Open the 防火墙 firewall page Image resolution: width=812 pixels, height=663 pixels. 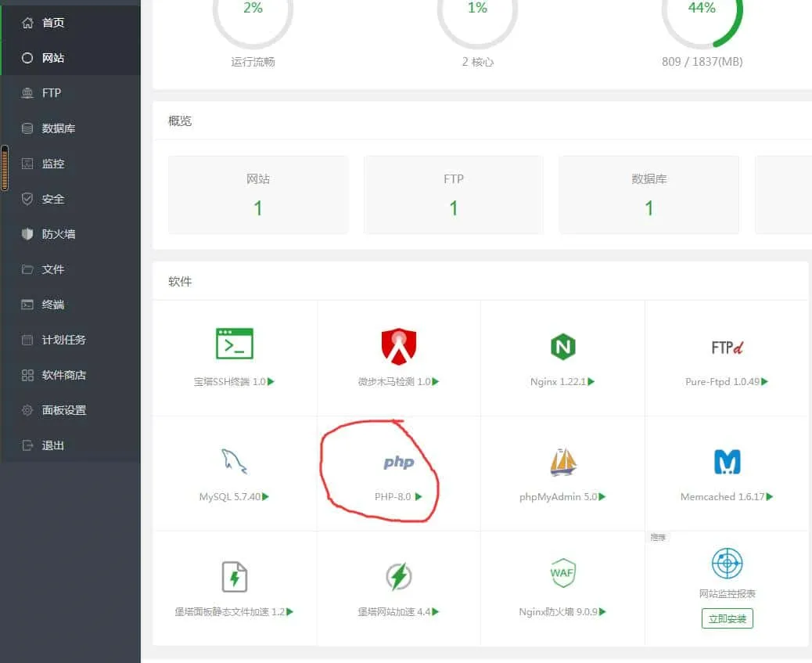point(70,234)
